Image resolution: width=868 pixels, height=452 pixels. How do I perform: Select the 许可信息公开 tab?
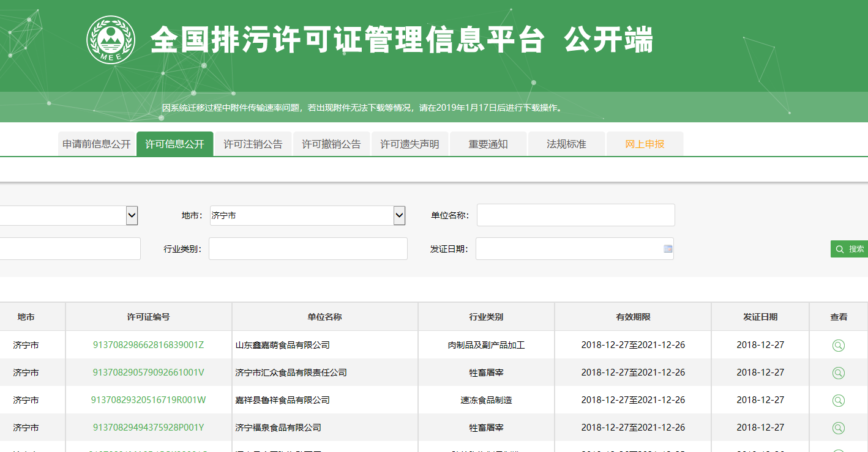point(174,144)
